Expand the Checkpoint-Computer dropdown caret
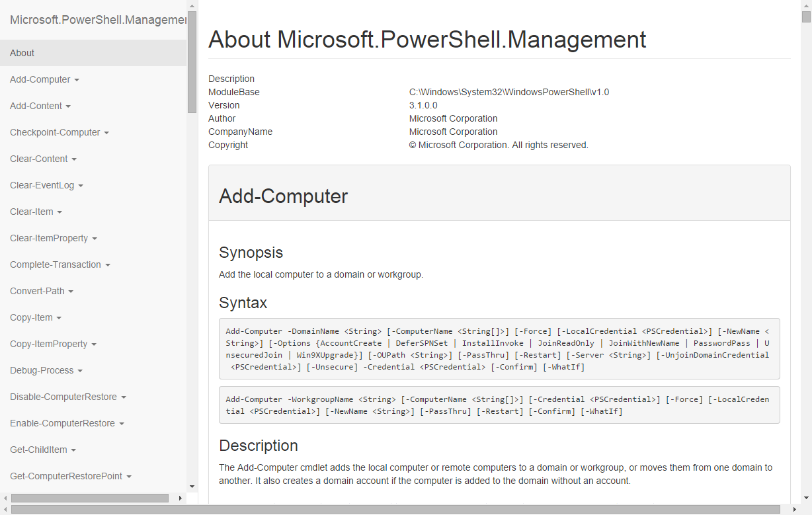Image resolution: width=812 pixels, height=515 pixels. pyautogui.click(x=106, y=133)
